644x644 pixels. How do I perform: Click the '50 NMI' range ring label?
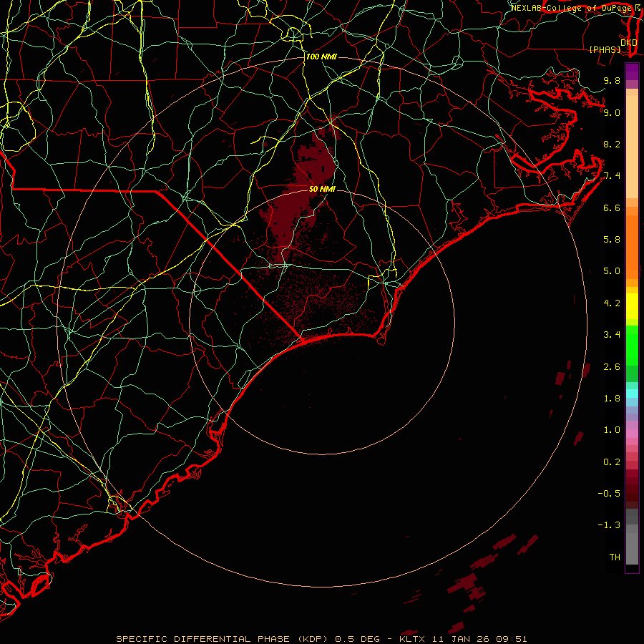tap(322, 189)
